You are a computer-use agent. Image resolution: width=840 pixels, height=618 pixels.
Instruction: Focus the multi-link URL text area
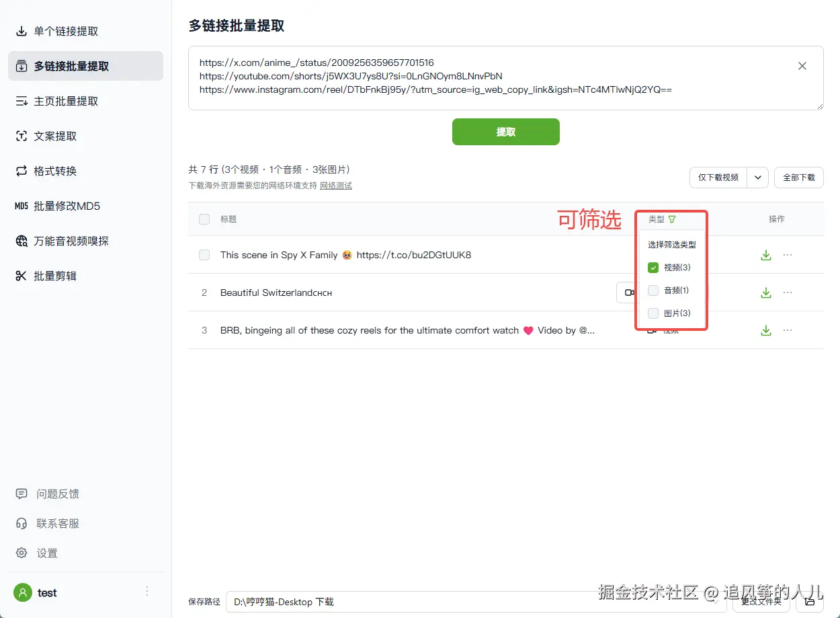coord(505,78)
